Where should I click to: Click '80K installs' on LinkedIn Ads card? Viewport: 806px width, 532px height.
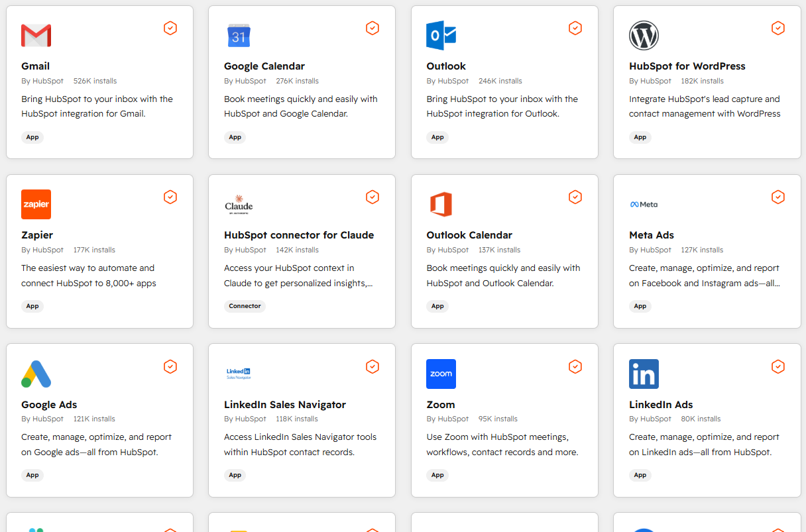701,419
